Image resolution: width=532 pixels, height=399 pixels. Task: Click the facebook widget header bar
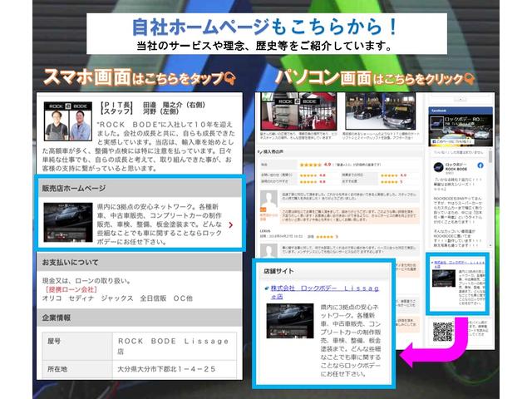tap(461, 111)
